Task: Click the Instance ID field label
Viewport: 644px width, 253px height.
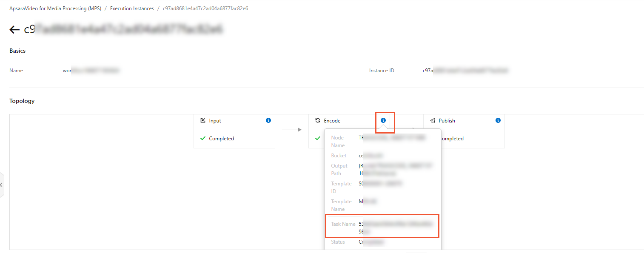Action: tap(382, 71)
